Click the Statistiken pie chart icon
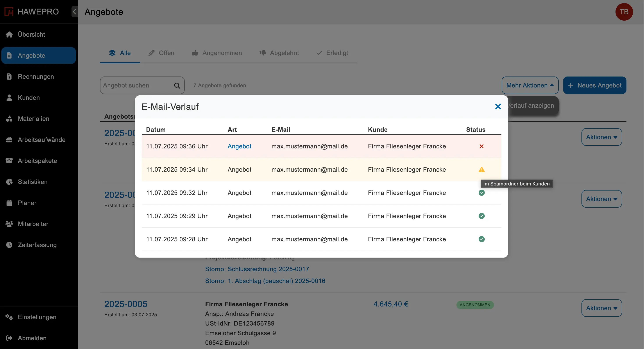The image size is (644, 349). (x=9, y=182)
